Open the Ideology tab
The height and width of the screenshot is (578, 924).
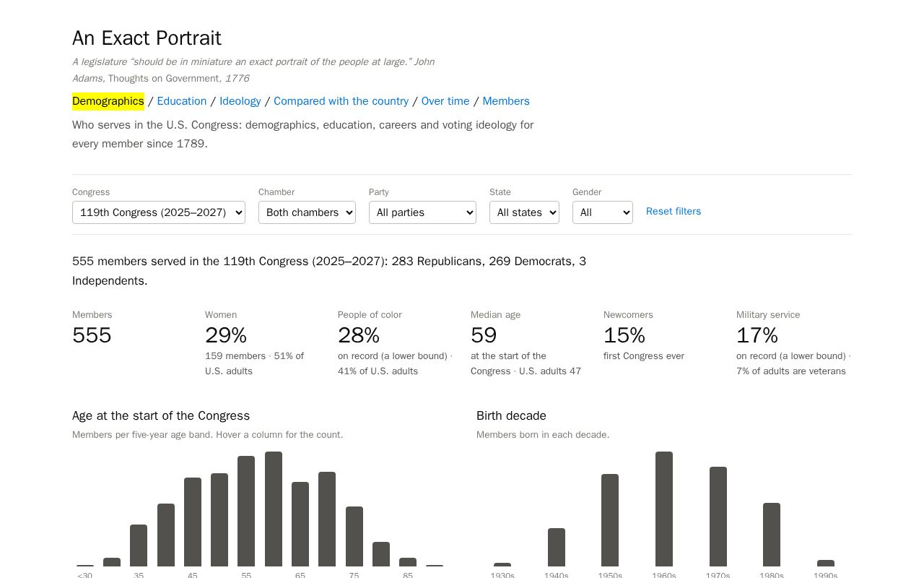(x=240, y=101)
